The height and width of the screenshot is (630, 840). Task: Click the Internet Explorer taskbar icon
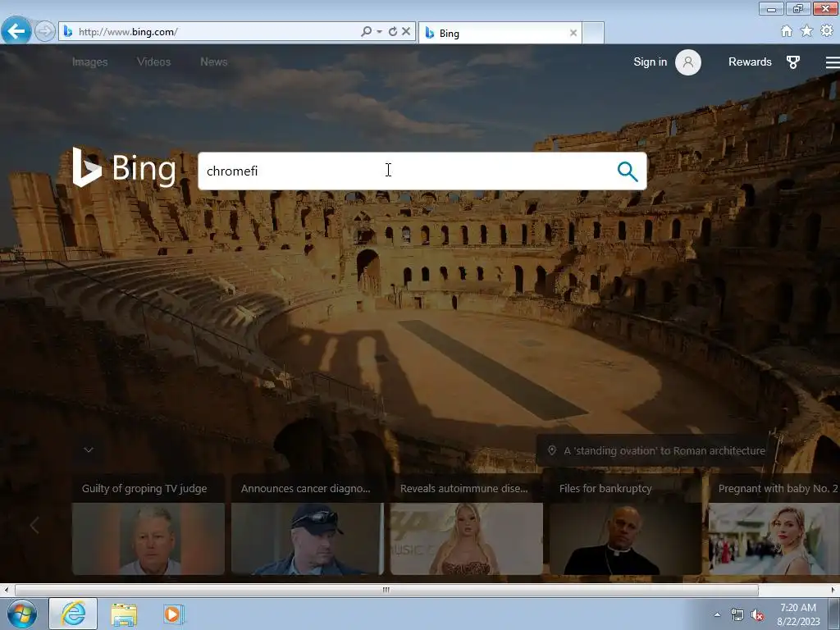[x=73, y=614]
